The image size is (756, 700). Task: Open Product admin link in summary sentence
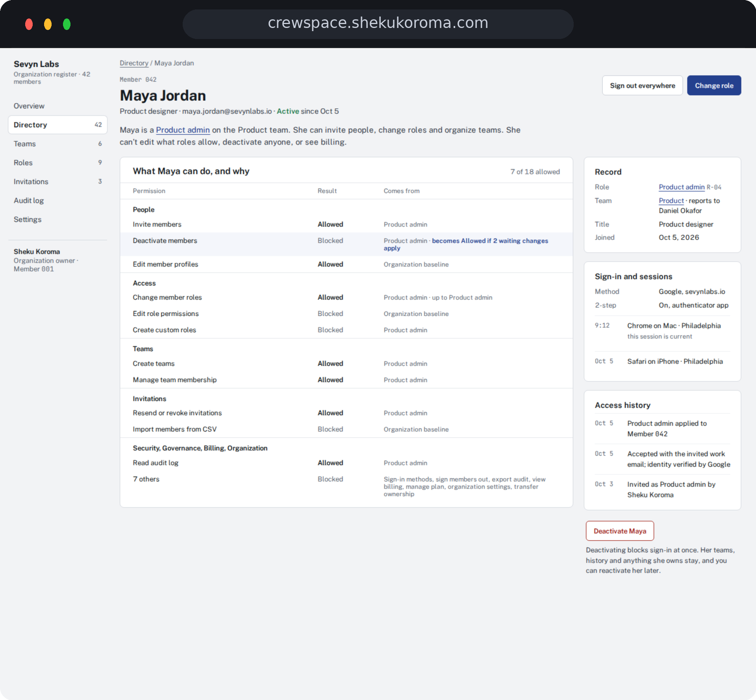(183, 130)
